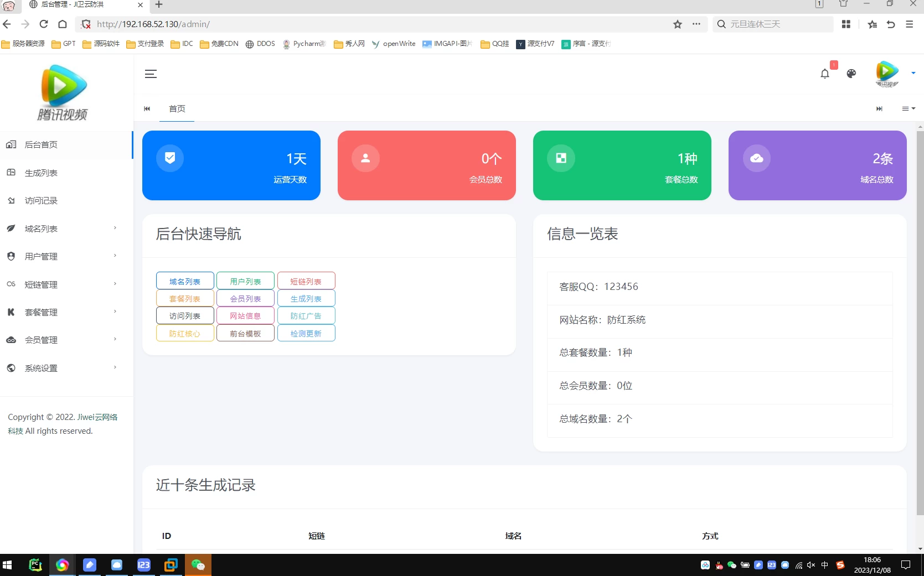The height and width of the screenshot is (576, 924).
Task: Open the avatar dropdown arrow in header
Action: click(912, 74)
